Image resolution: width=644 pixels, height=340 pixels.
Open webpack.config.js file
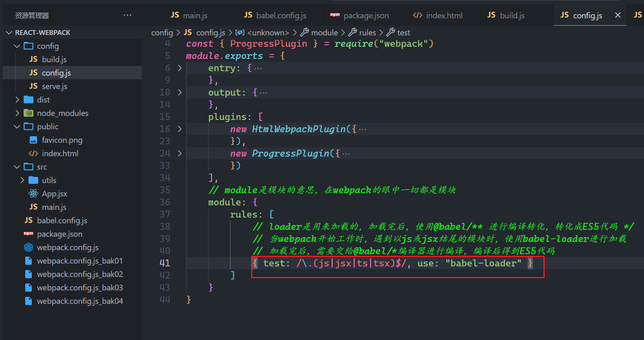point(68,247)
